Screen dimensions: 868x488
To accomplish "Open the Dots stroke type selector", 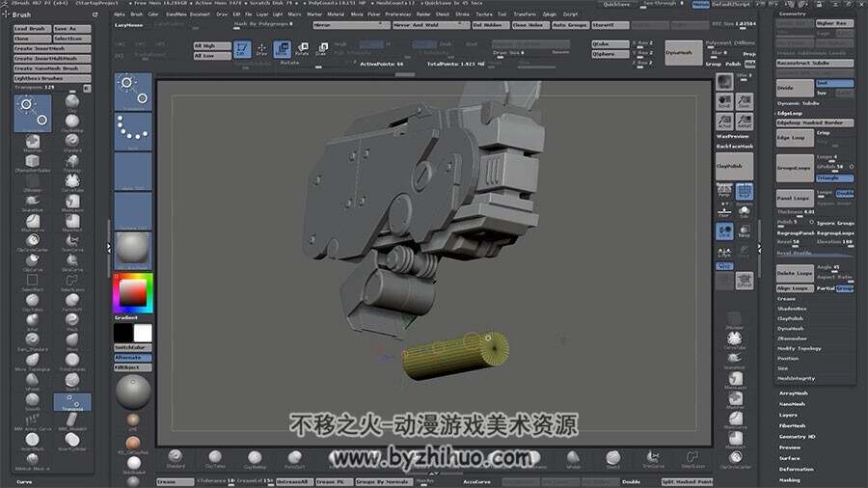I will pos(133,132).
